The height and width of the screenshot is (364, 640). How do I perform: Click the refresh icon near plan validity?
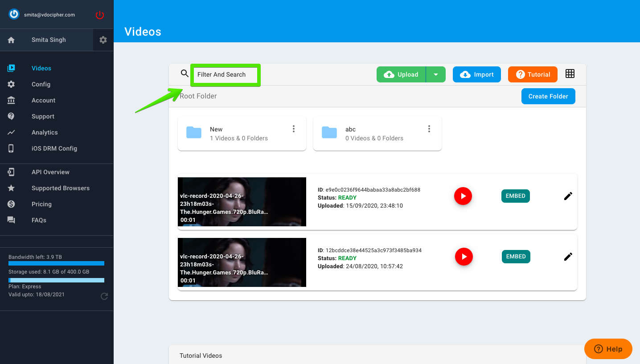(104, 296)
